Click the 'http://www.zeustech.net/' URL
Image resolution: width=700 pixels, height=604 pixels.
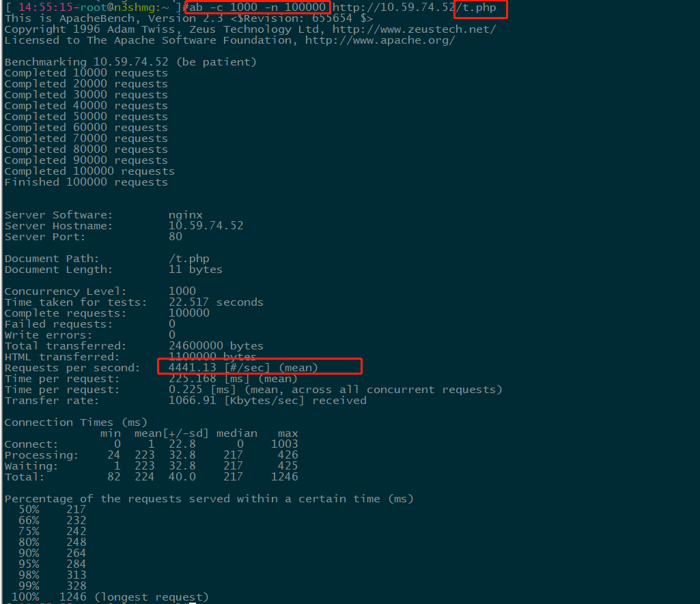415,29
